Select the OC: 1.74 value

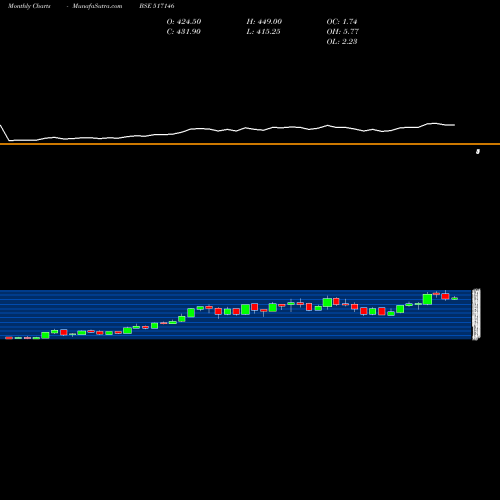tap(342, 22)
